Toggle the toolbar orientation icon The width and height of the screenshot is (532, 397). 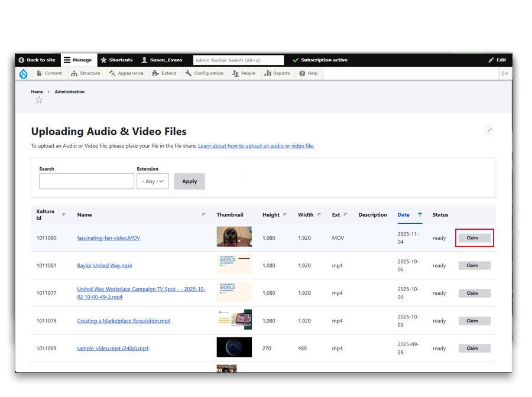pos(505,73)
